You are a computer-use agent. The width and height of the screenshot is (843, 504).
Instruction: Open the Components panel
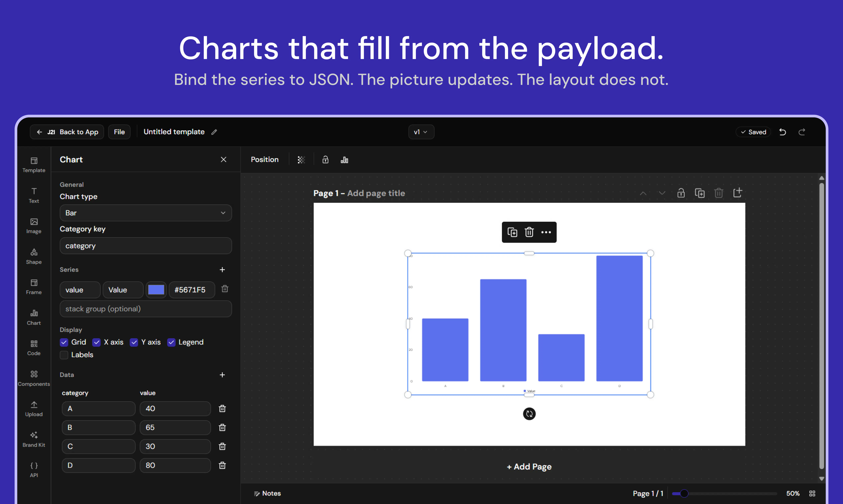click(x=34, y=378)
